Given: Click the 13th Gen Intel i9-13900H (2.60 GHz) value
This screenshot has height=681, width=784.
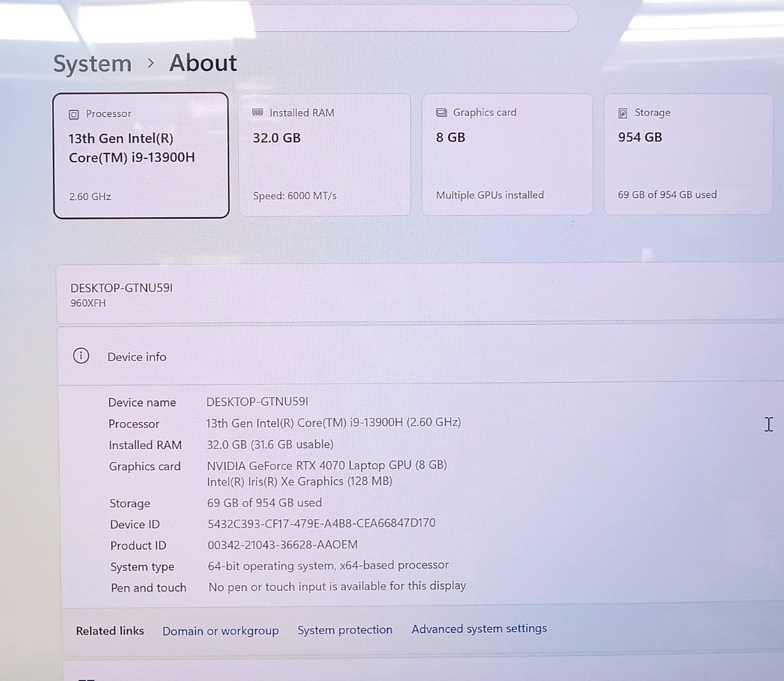Looking at the screenshot, I should point(334,423).
